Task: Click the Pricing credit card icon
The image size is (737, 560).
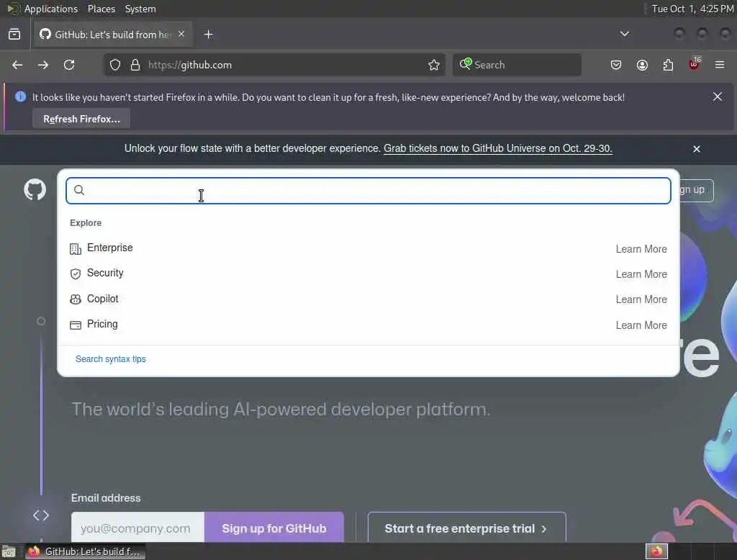Action: [75, 325]
